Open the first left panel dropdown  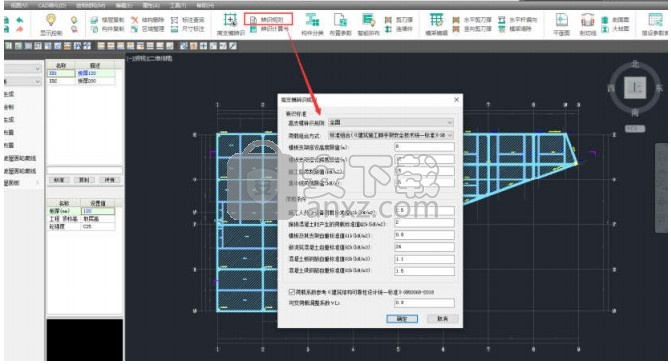click(23, 68)
